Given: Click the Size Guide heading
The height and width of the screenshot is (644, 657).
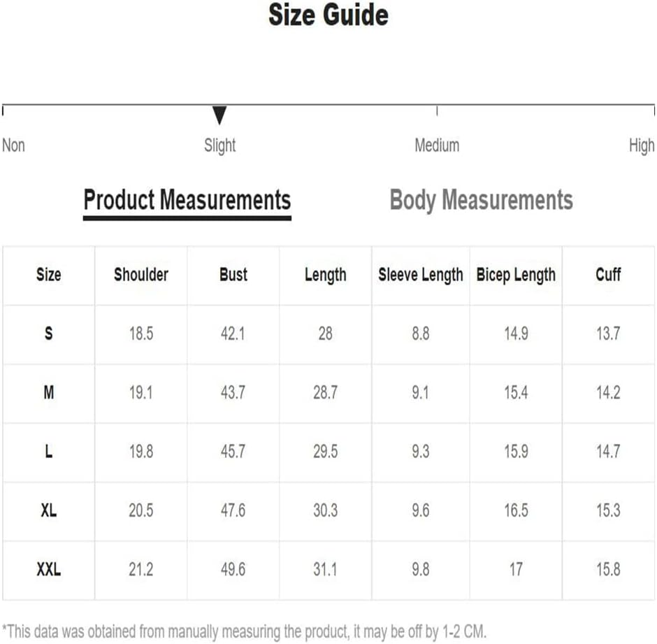Looking at the screenshot, I should (x=328, y=15).
